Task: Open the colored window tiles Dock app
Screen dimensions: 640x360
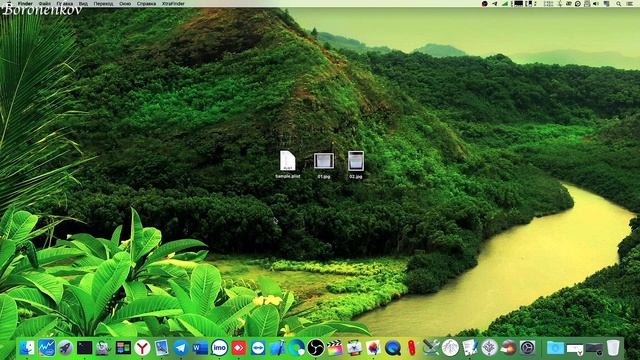Action: 123,348
